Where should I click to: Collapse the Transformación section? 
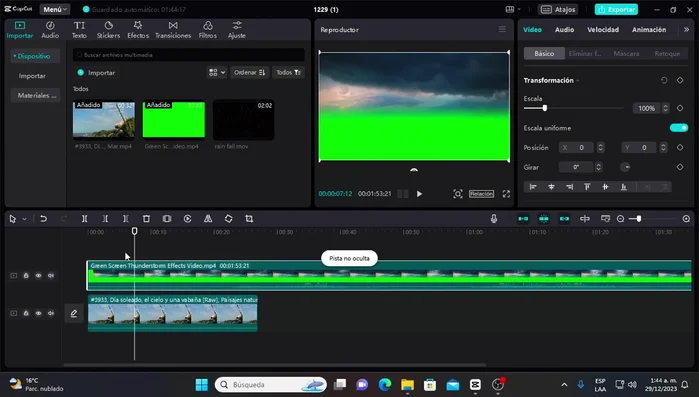578,81
